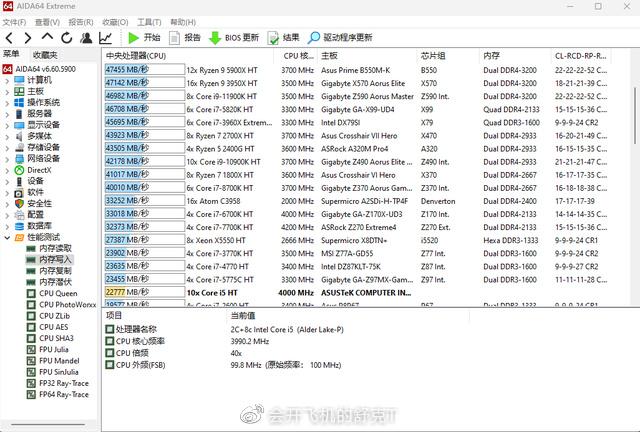The height and width of the screenshot is (432, 640).
Task: Select the 安全性 shield tree icon
Action: pos(19,203)
